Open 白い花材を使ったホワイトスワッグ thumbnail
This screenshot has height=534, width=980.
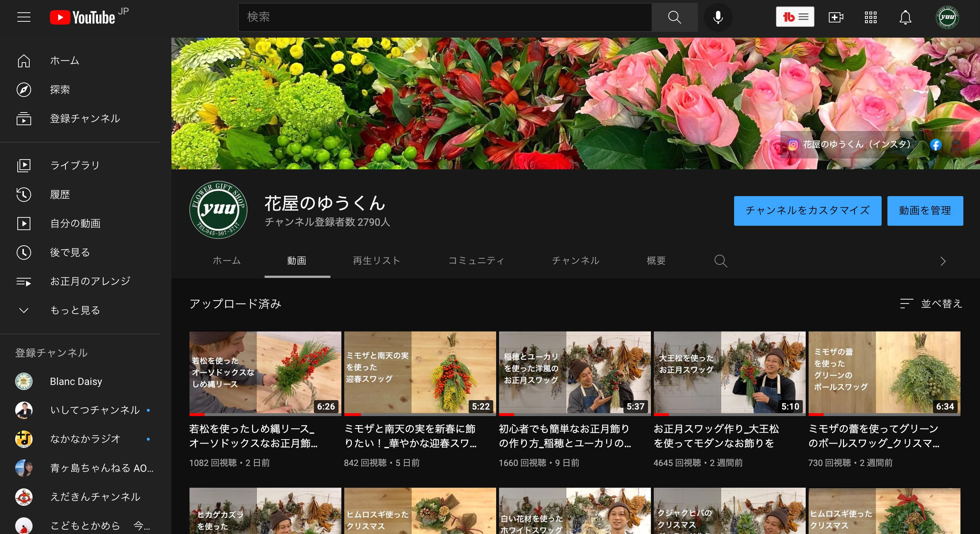575,511
